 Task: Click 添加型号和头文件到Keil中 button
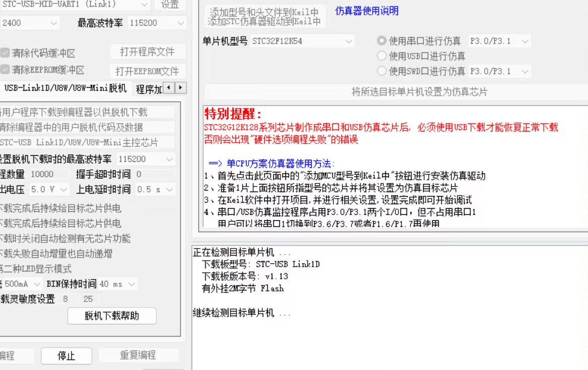tap(264, 17)
